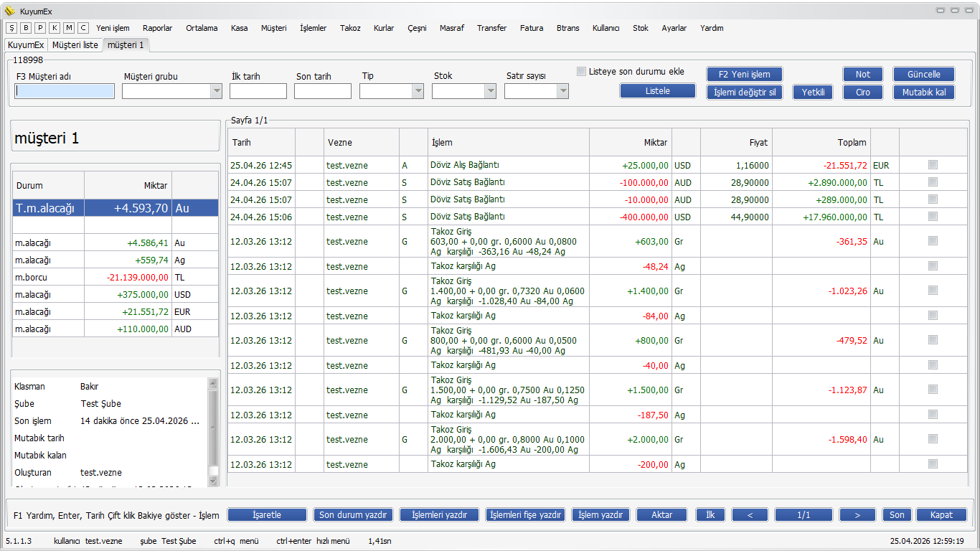This screenshot has height=551, width=980.
Task: Expand the Tip combo box
Action: pos(418,91)
